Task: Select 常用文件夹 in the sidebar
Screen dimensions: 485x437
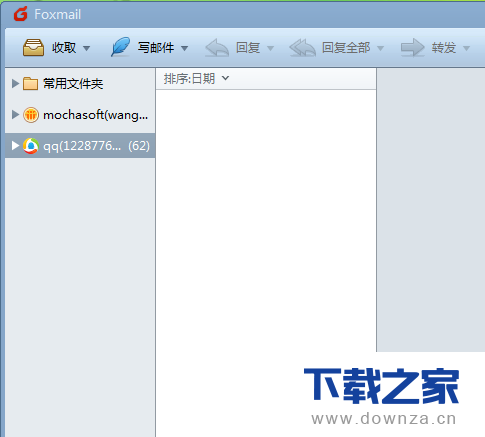Action: pos(73,83)
